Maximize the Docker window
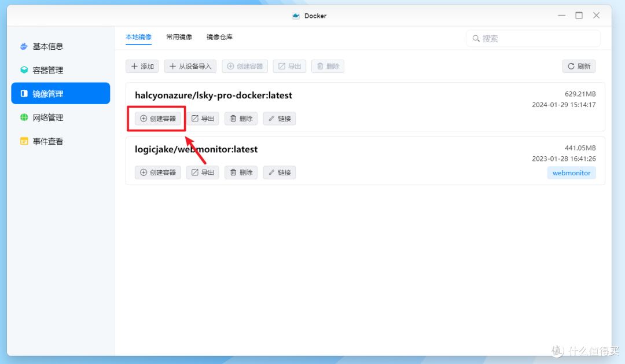The height and width of the screenshot is (364, 625). 579,16
